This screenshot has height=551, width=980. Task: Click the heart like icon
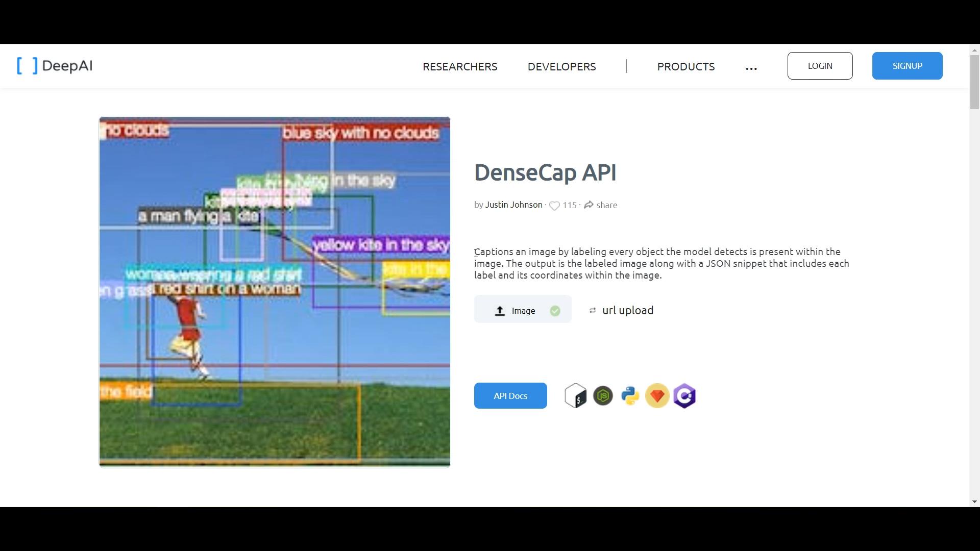[554, 206]
